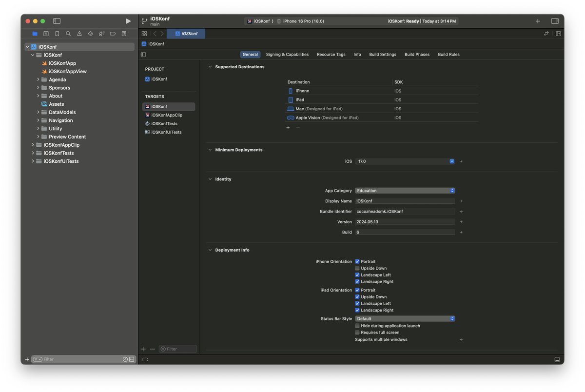
Task: Expand the Agenda folder
Action: click(38, 79)
